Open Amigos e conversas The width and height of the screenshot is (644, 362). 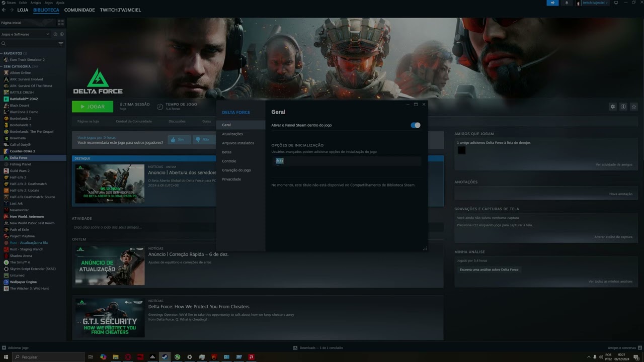click(x=624, y=348)
